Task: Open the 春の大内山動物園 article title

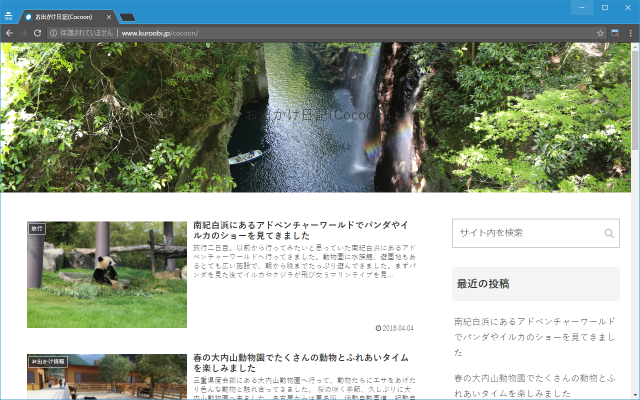Action: click(x=301, y=363)
